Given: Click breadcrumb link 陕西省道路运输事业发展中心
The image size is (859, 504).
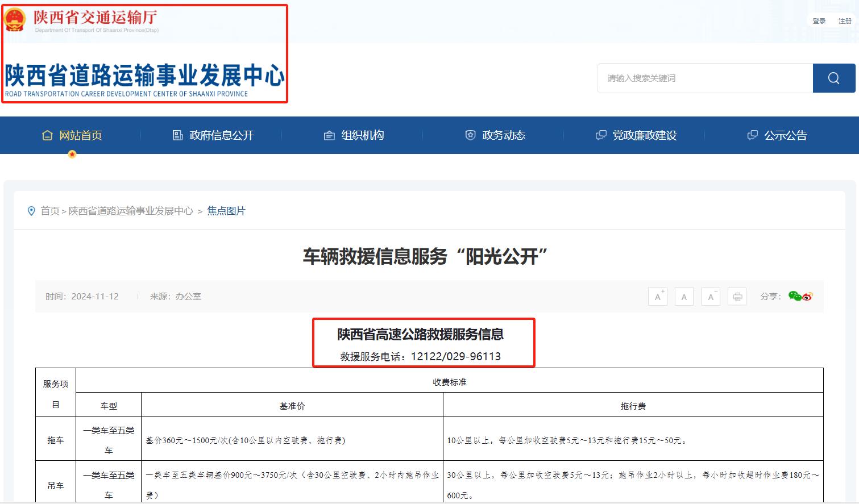Looking at the screenshot, I should [x=131, y=211].
